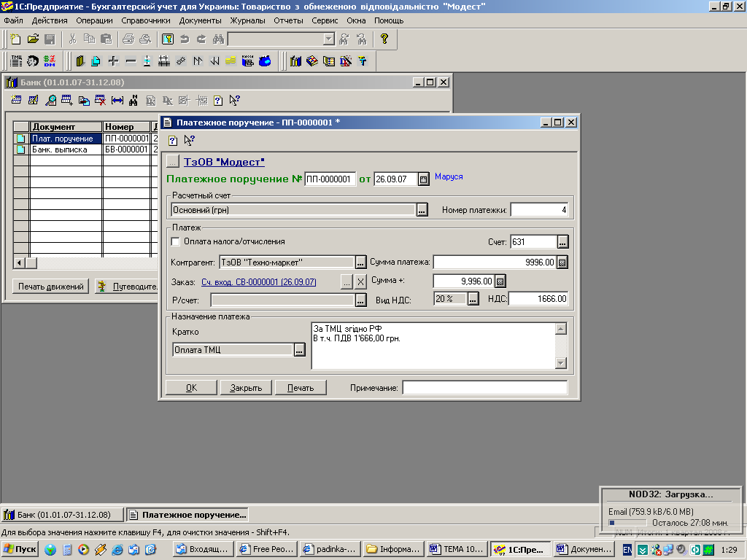Screen dimensions: 747x560
Task: Open Кратко Оплата ТМЦ selection button
Action: coord(299,350)
